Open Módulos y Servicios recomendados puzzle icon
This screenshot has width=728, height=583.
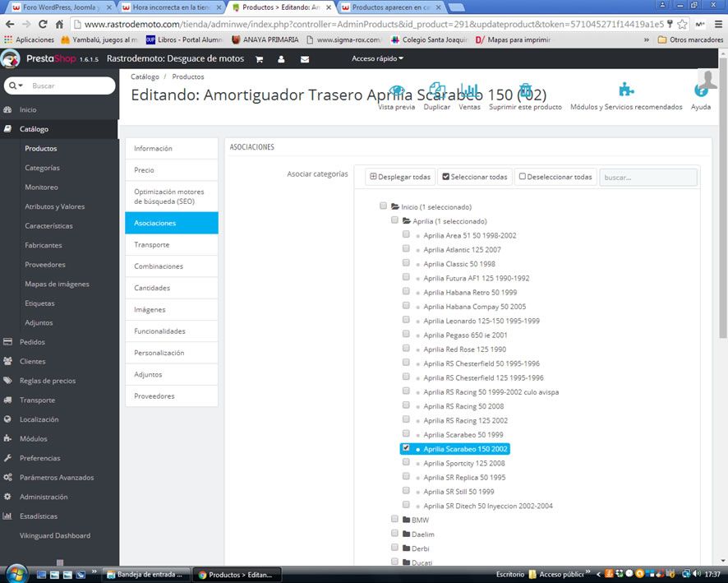tap(626, 89)
